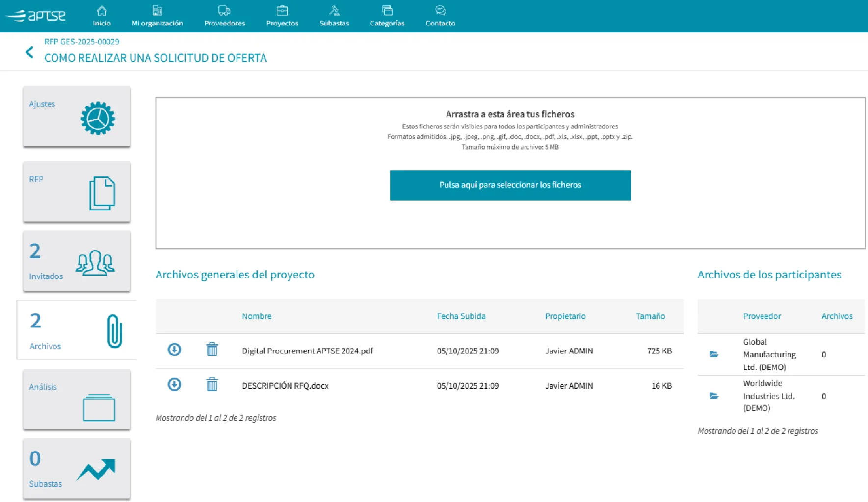Open the Subastas sidebar section

point(76,469)
